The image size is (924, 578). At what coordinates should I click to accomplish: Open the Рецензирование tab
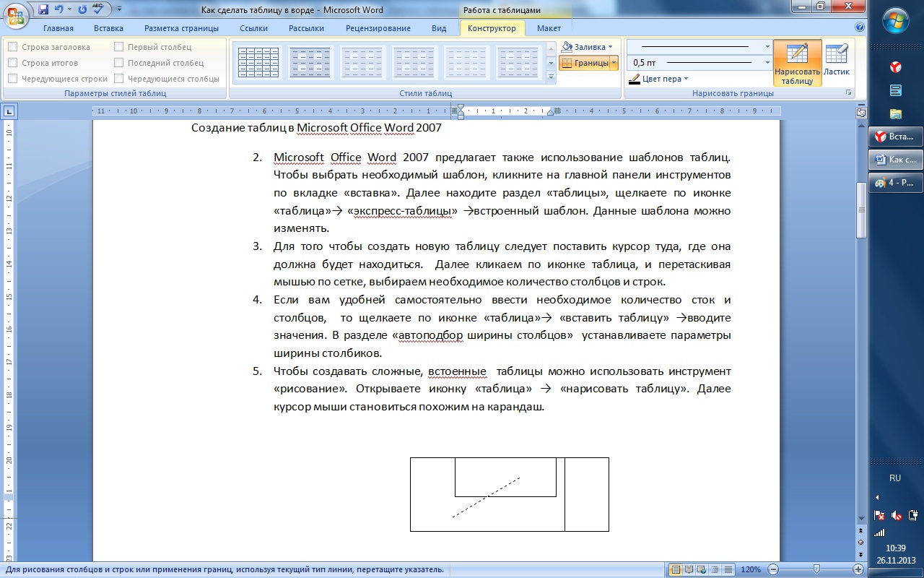[378, 28]
